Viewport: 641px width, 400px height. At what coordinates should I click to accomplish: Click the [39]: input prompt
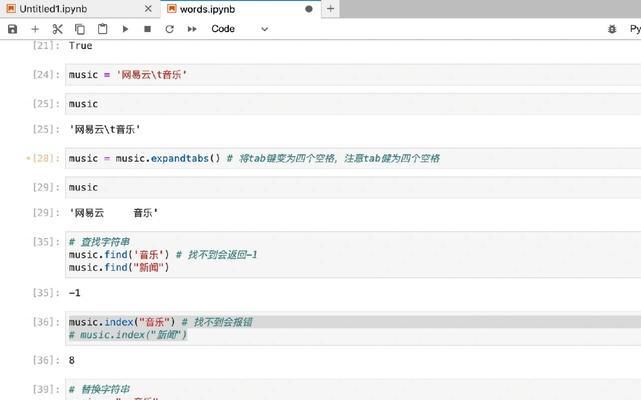46,389
